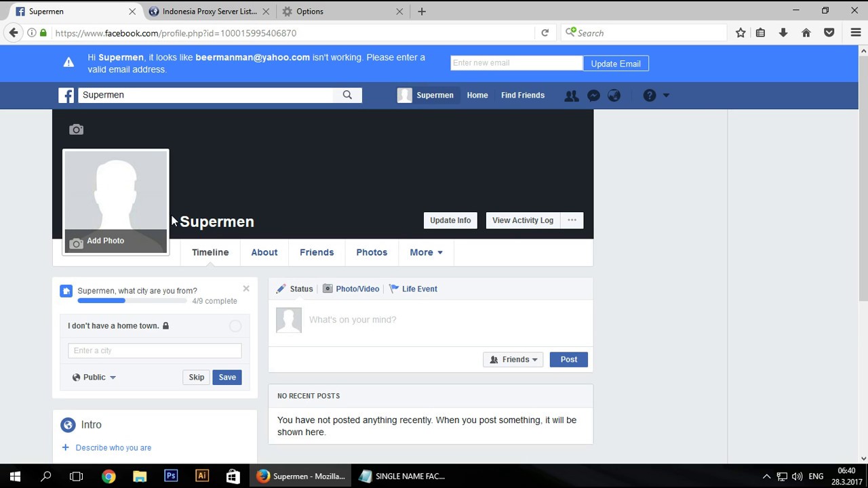The width and height of the screenshot is (868, 488).
Task: Click the volume icon in the system tray
Action: click(x=797, y=476)
